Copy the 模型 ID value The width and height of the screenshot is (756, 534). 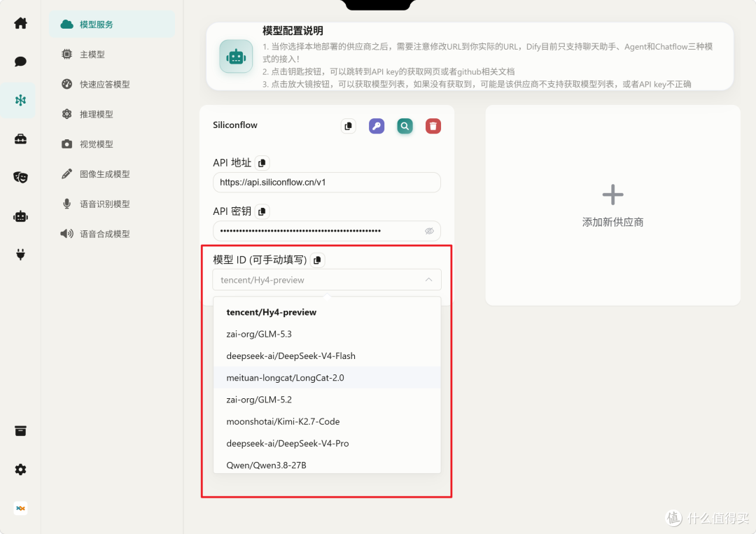point(317,260)
